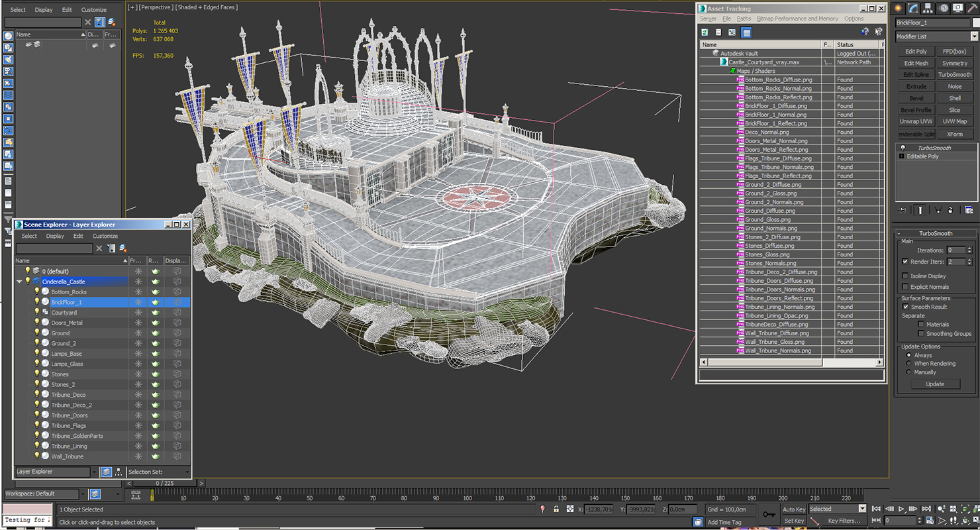980x530 pixels.
Task: Toggle the Render Iters checkbox
Action: tap(905, 262)
